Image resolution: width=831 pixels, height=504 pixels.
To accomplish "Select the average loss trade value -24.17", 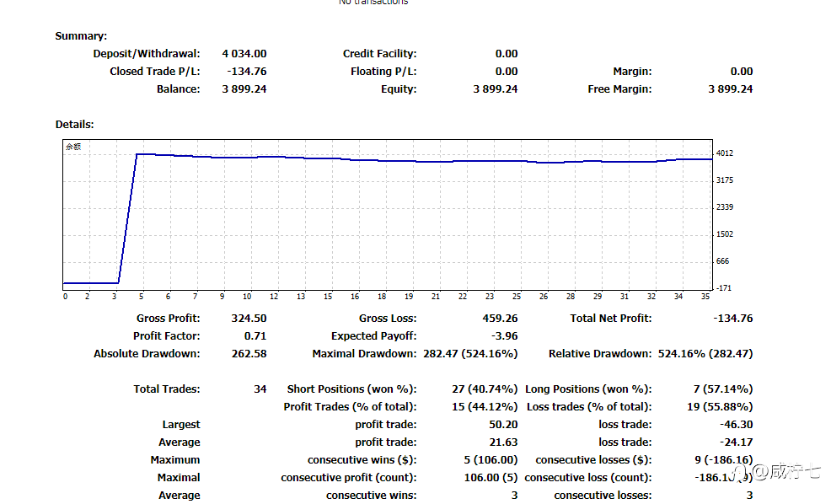I will click(x=736, y=442).
